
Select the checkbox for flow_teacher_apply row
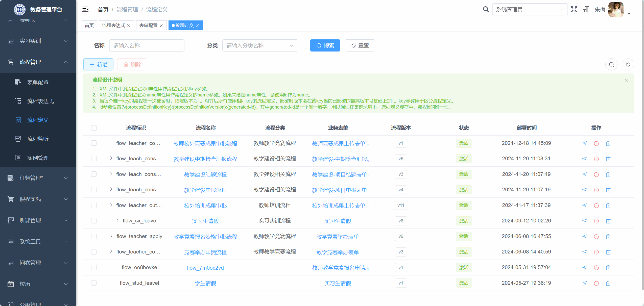pos(94,237)
